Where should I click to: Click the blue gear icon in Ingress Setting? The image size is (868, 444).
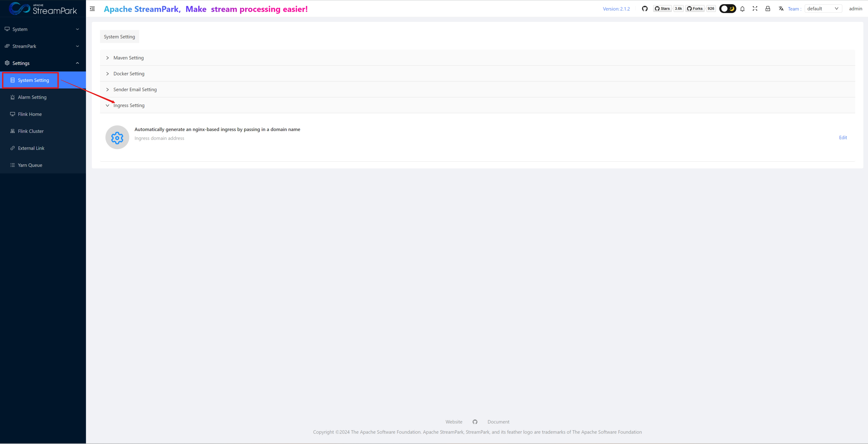pos(117,138)
